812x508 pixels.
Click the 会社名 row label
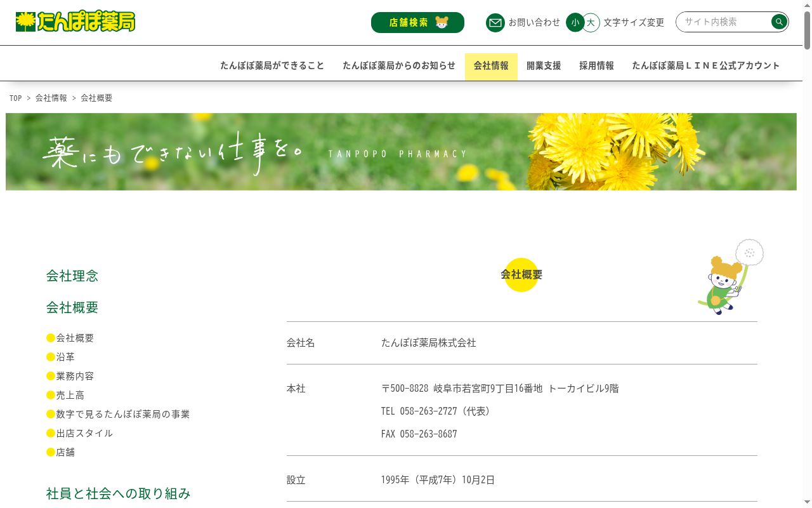coord(301,343)
